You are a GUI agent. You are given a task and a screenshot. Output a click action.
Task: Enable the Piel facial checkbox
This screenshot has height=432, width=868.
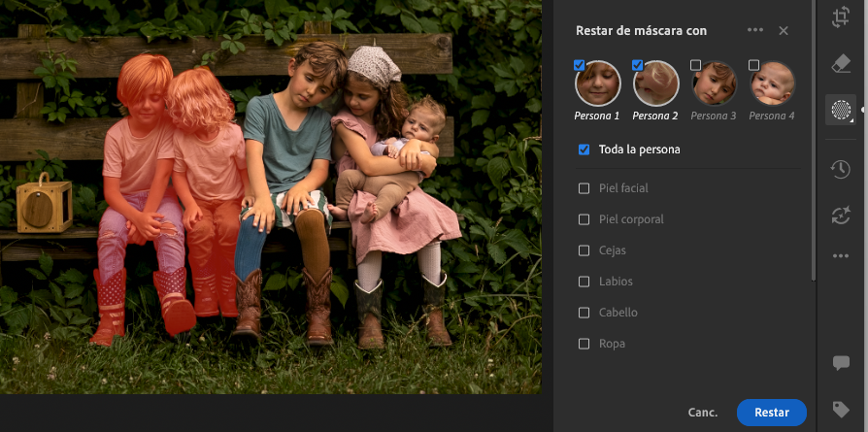point(584,188)
